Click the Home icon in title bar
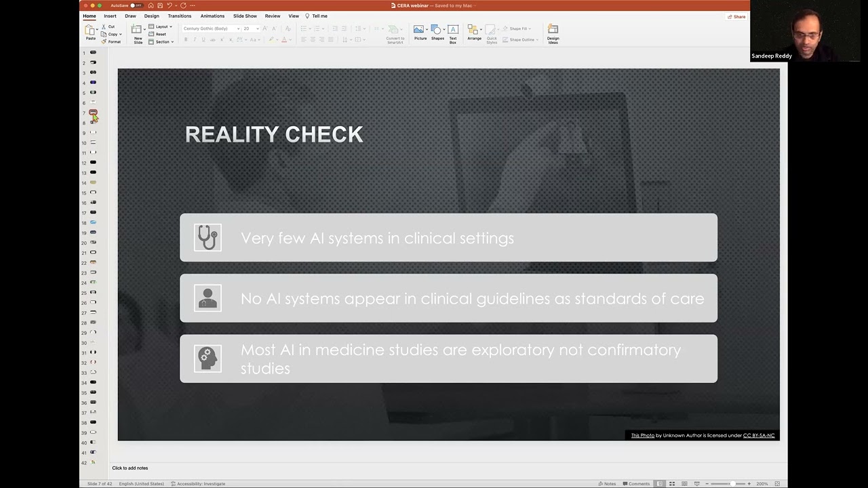The height and width of the screenshot is (488, 868). tap(151, 5)
